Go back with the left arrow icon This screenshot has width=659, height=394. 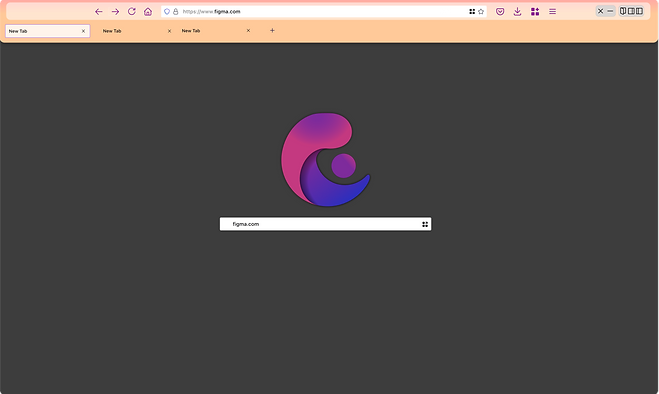(99, 12)
